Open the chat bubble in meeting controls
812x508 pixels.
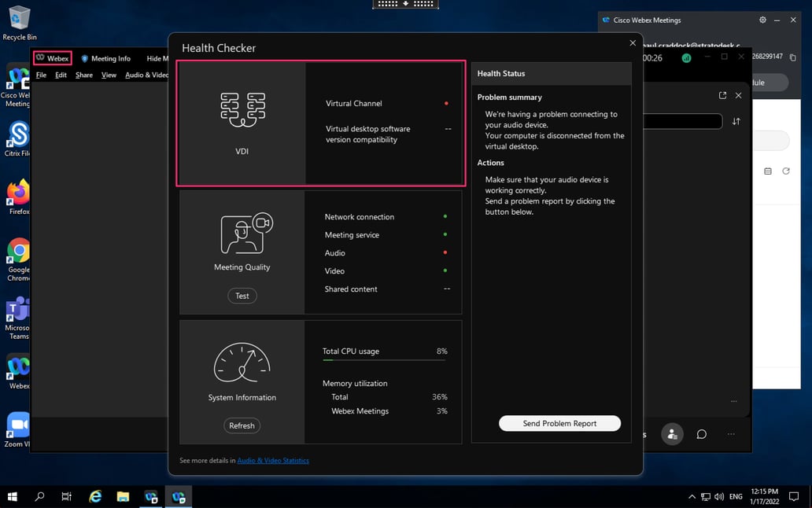(x=702, y=433)
